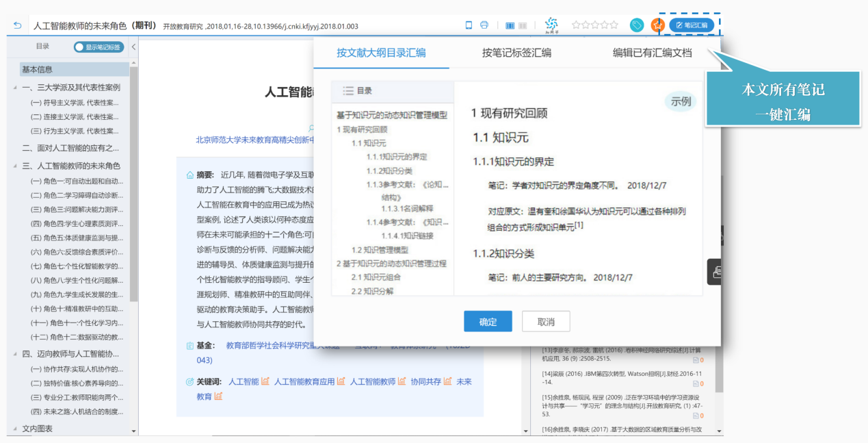This screenshot has width=868, height=443.
Task: Collapse 一、三大学派及其代表性案例 tree node
Action: 16,88
